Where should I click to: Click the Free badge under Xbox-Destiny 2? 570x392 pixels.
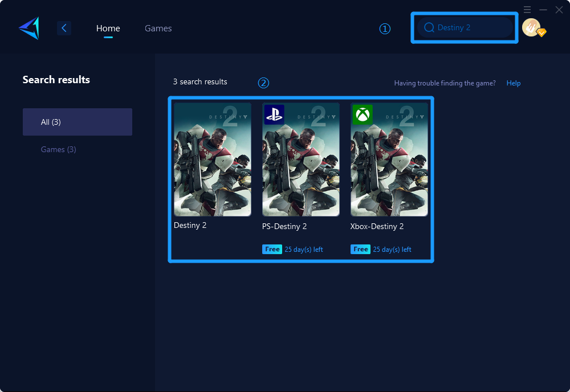pyautogui.click(x=360, y=249)
